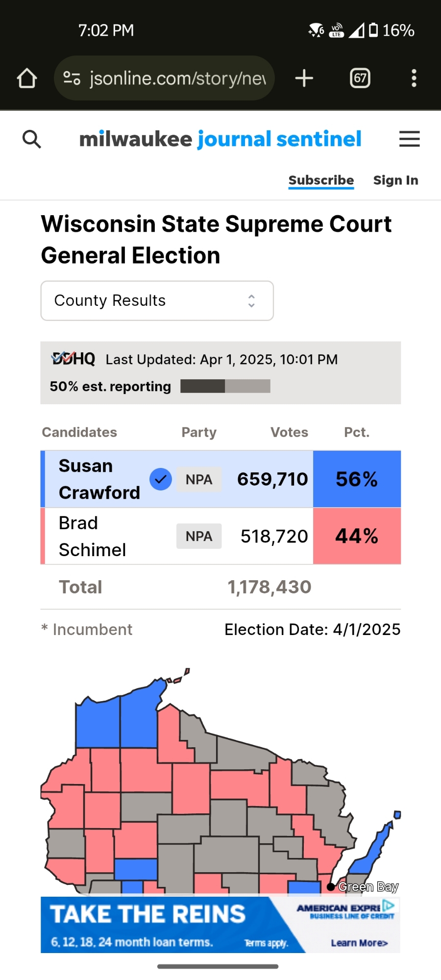Viewport: 441px width, 980px height.
Task: Tap the winner checkmark beside Susan Crawford
Action: [160, 479]
